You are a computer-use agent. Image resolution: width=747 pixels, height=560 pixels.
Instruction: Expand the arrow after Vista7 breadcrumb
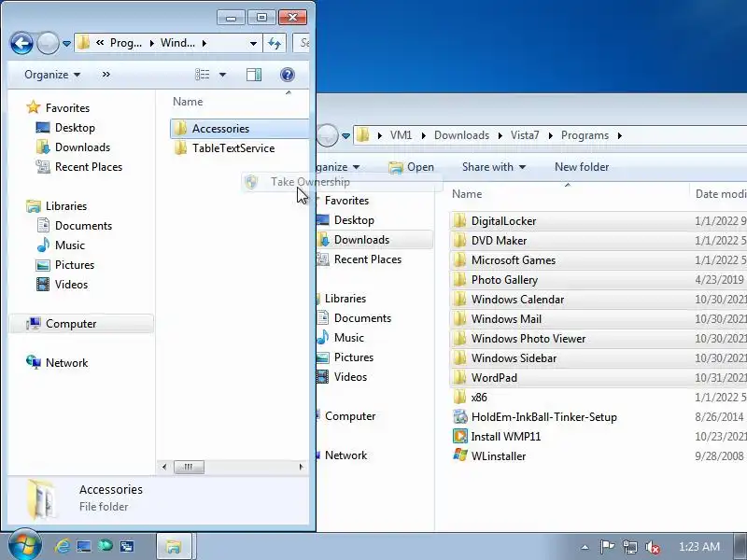tap(550, 135)
